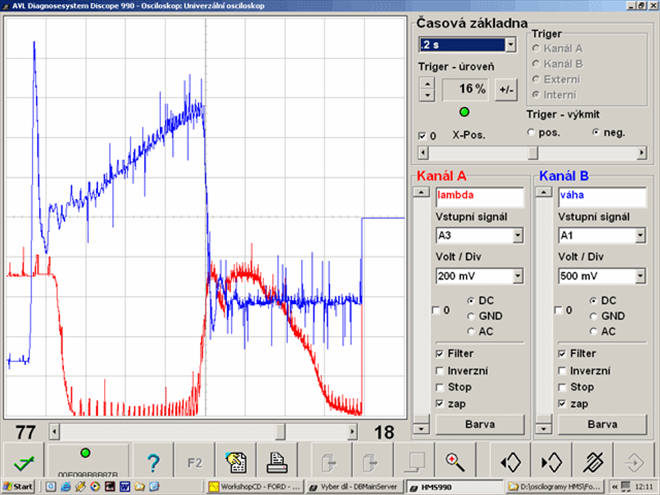Select pos. trigger edge radio button

pyautogui.click(x=532, y=131)
